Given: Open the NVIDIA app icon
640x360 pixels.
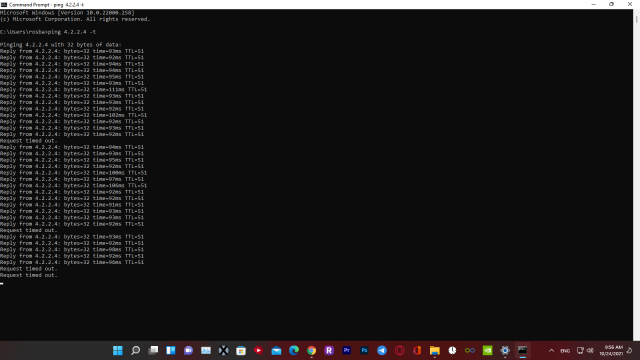Looking at the screenshot, I should point(487,350).
